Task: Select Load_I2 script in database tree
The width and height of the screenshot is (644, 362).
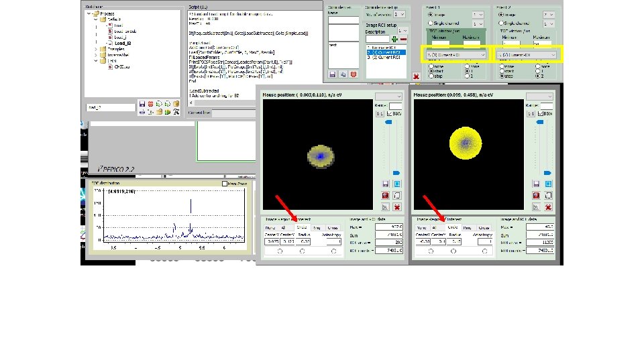Action: [x=122, y=43]
